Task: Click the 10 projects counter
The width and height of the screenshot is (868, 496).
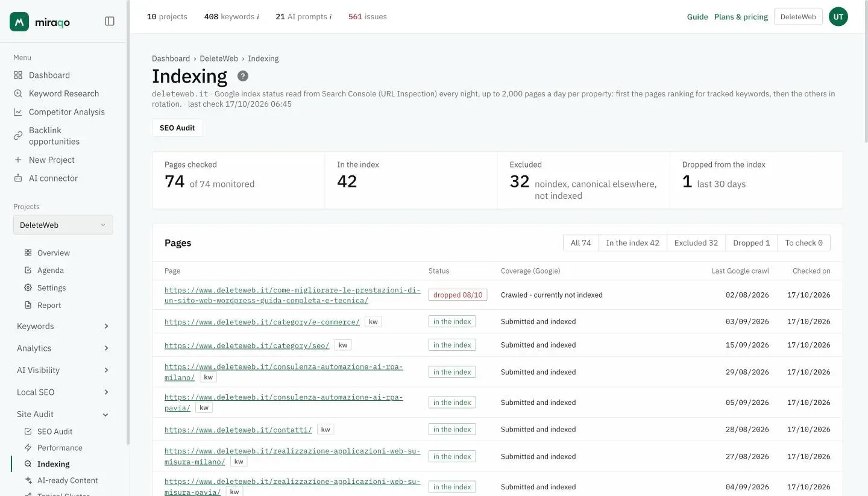Action: pos(167,17)
